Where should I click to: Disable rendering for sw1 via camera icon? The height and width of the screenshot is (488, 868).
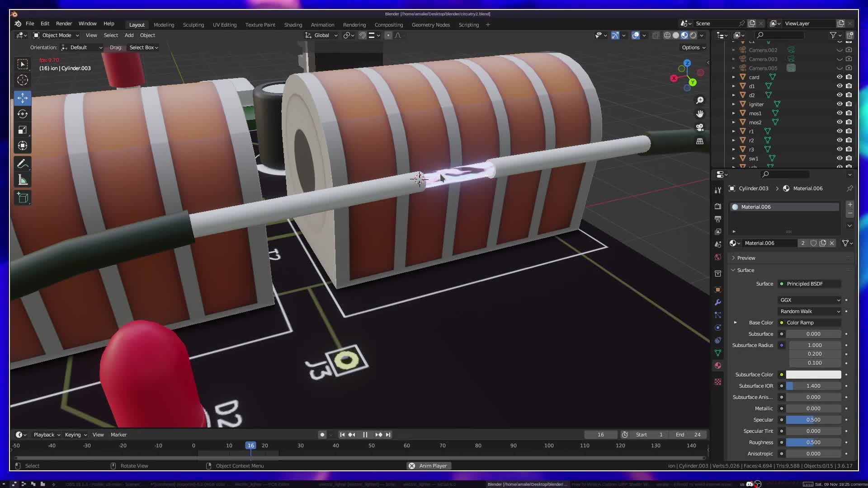(x=849, y=158)
